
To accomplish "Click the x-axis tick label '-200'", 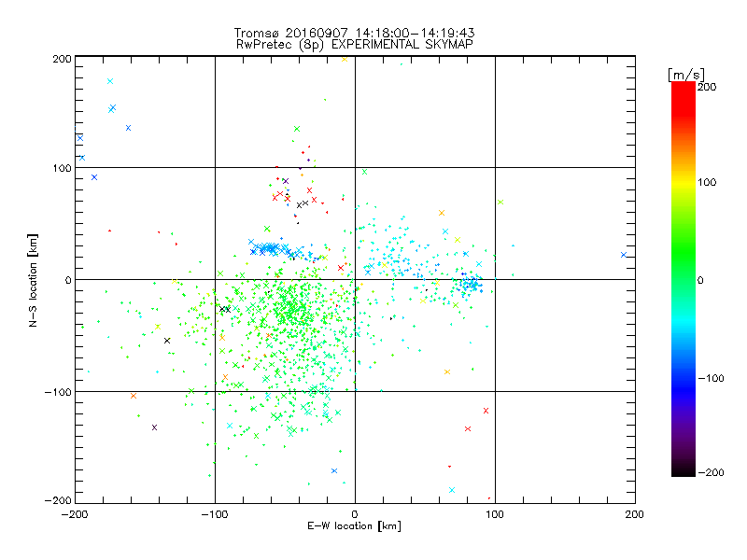I will click(75, 514).
